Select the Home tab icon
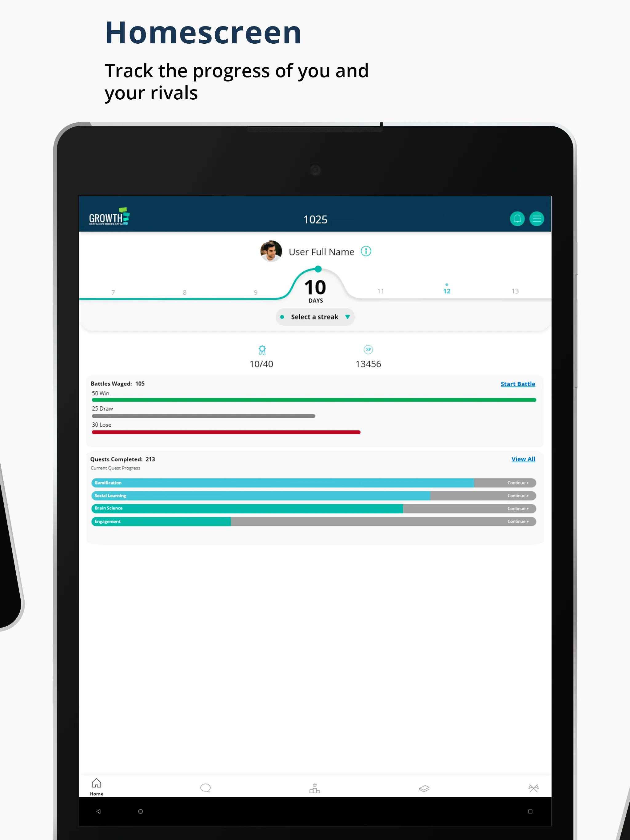This screenshot has height=840, width=630. 96,783
